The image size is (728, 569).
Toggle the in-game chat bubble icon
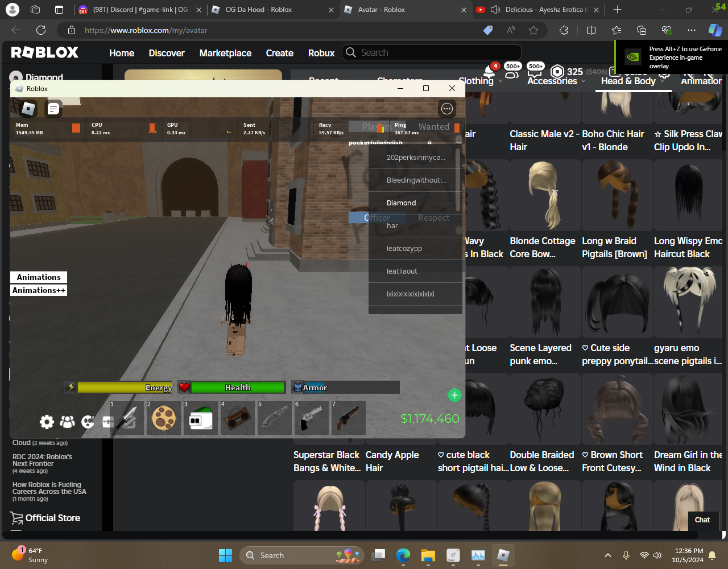[x=53, y=108]
